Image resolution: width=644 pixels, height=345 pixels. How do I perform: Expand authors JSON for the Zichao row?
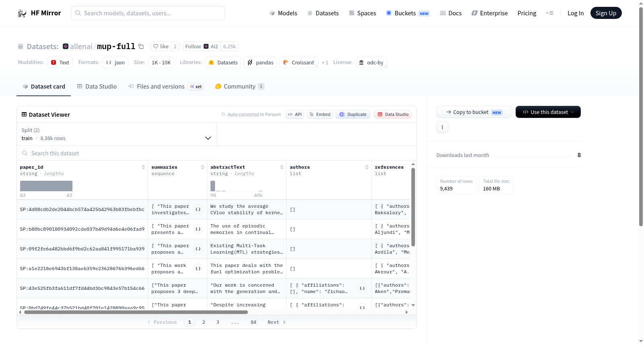(x=362, y=288)
